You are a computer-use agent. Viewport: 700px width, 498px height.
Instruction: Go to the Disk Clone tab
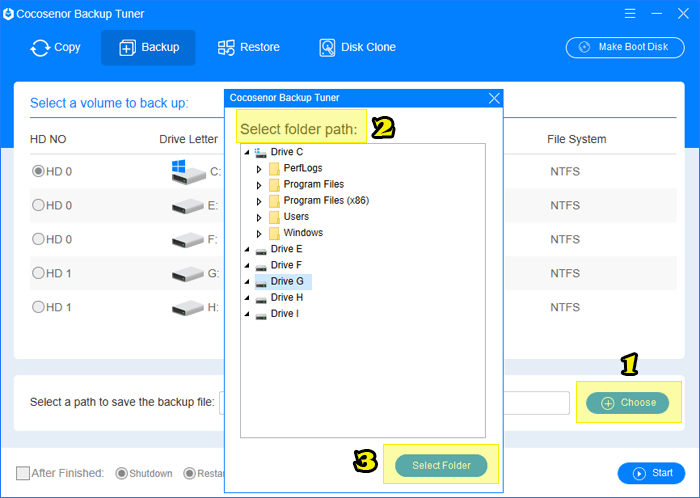tap(358, 47)
